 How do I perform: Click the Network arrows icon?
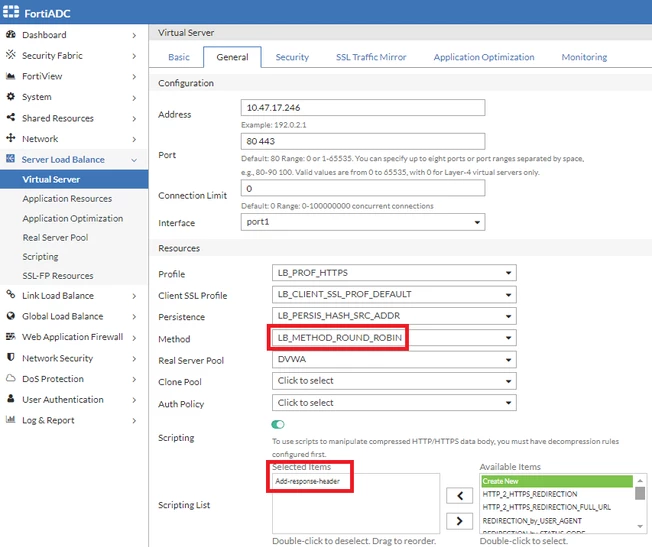[x=11, y=138]
